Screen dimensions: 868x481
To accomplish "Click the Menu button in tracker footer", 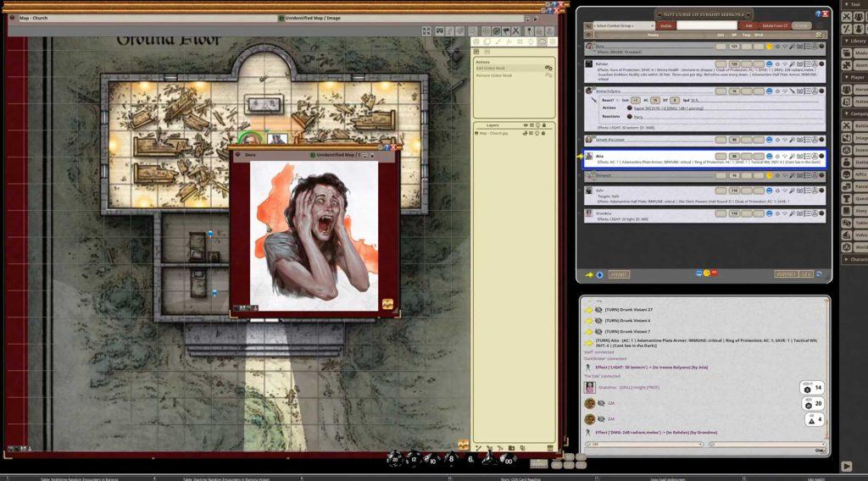I will click(619, 274).
